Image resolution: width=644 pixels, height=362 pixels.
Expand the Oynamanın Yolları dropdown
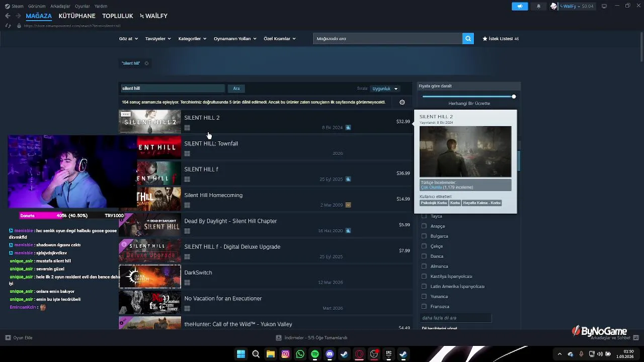tap(235, 39)
